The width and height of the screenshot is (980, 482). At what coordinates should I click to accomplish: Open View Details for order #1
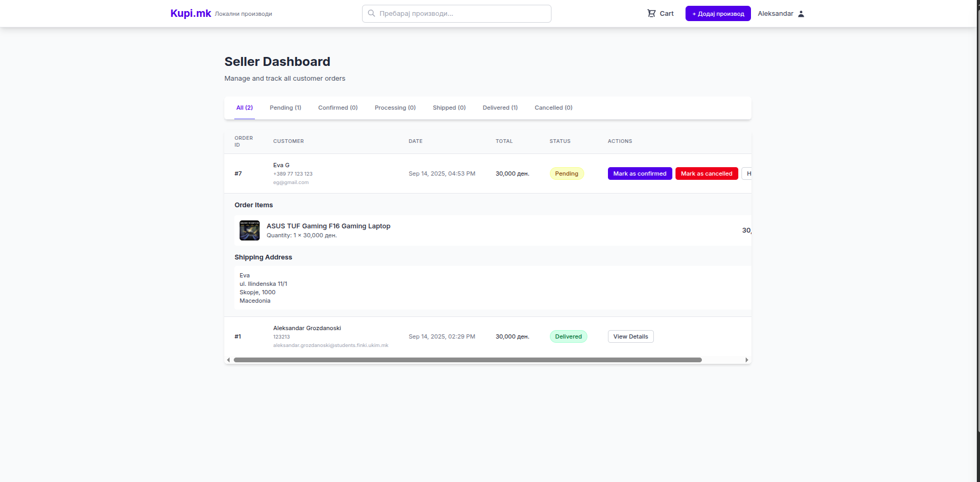(630, 336)
